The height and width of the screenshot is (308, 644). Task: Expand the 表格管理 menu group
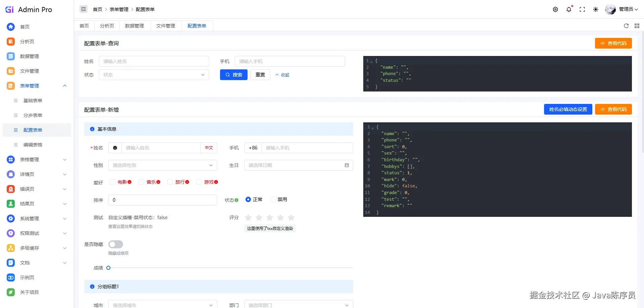coord(65,160)
